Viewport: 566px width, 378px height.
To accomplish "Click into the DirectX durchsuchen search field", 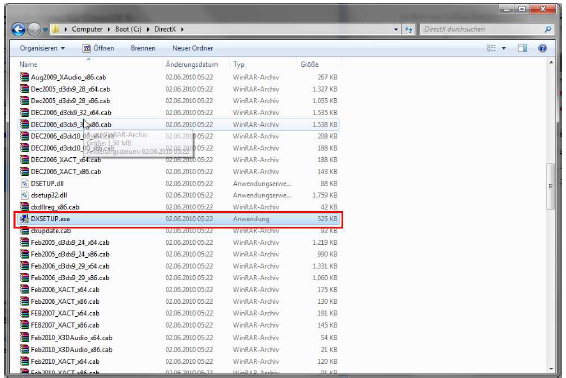I will pyautogui.click(x=483, y=29).
